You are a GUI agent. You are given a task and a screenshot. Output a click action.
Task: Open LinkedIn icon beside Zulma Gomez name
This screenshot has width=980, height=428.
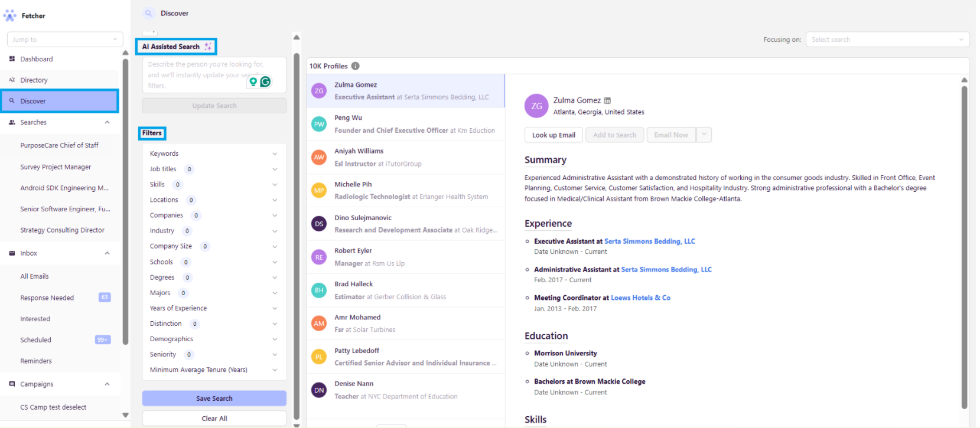tap(607, 100)
